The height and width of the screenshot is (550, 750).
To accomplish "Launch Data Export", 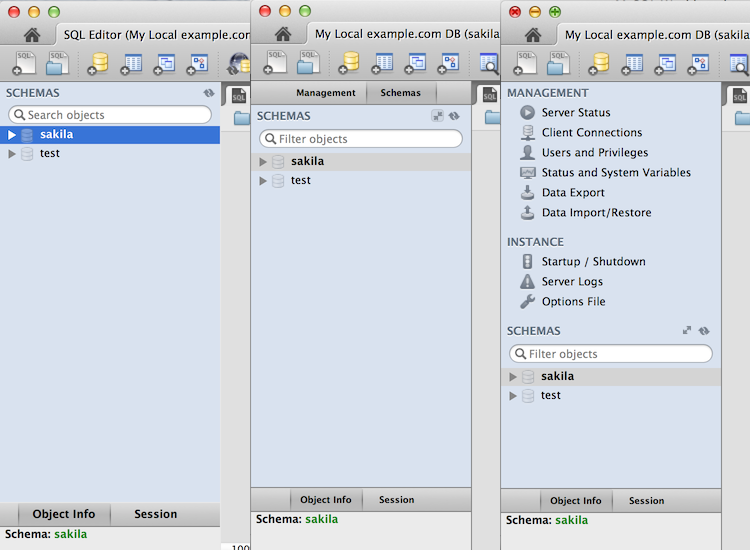I will (572, 193).
